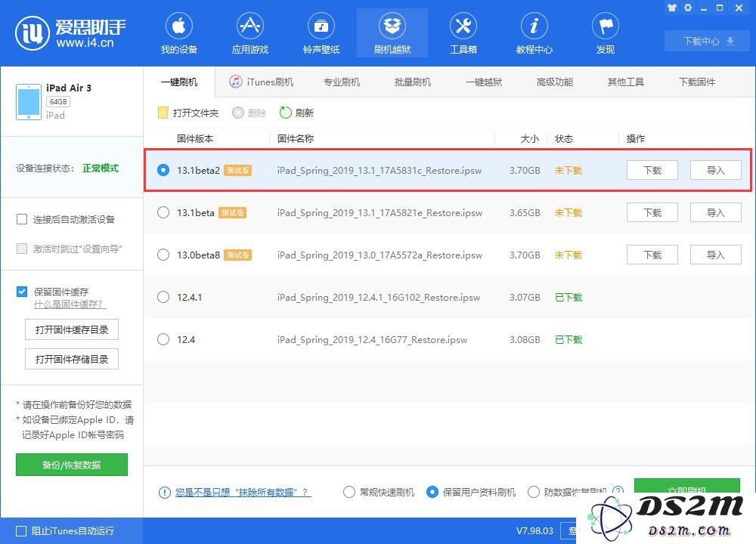This screenshot has height=544, width=756.
Task: Click iPad_Spring_2019_12.4_16G77_Restore.ipsw file name
Action: (x=372, y=340)
